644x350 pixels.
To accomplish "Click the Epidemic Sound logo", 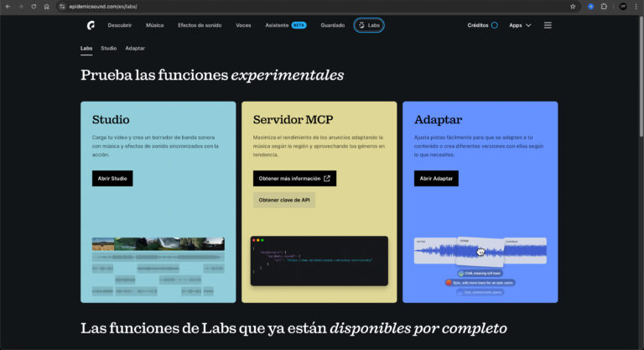I will click(x=90, y=25).
